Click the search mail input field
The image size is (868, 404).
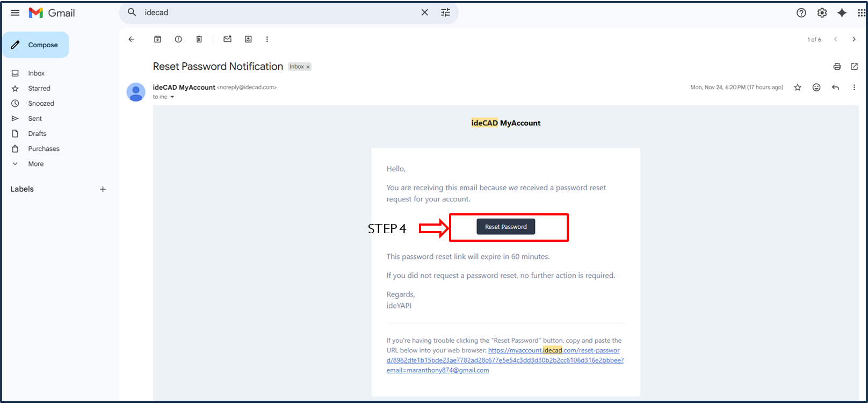point(279,12)
